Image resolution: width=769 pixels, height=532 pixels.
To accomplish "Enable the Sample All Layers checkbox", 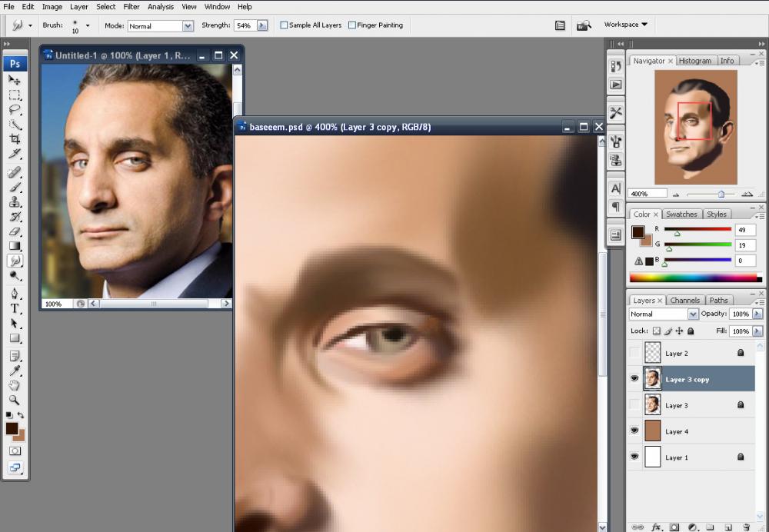I will (285, 25).
